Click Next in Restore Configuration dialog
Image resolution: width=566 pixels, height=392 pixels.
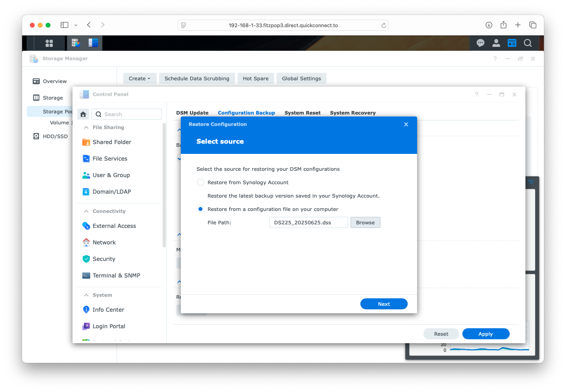click(x=384, y=304)
